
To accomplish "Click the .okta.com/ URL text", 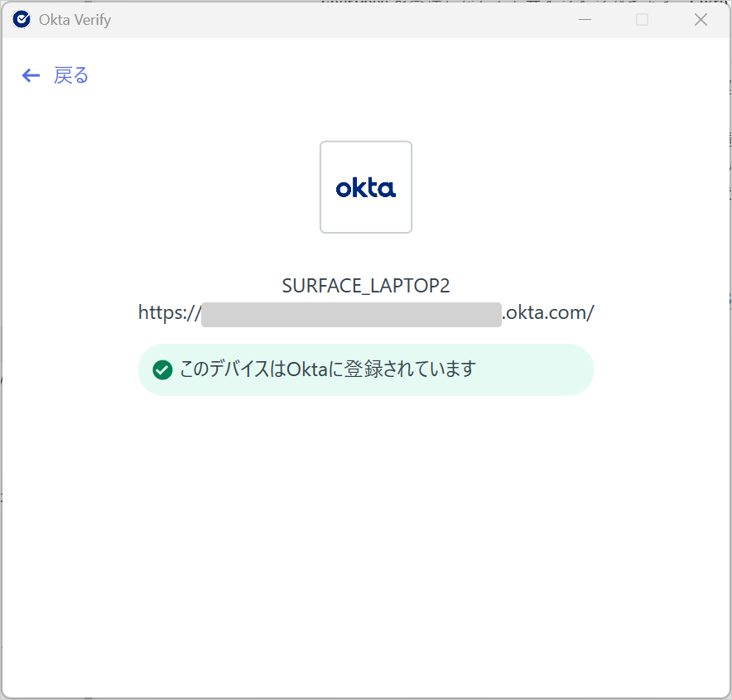I will tap(547, 312).
